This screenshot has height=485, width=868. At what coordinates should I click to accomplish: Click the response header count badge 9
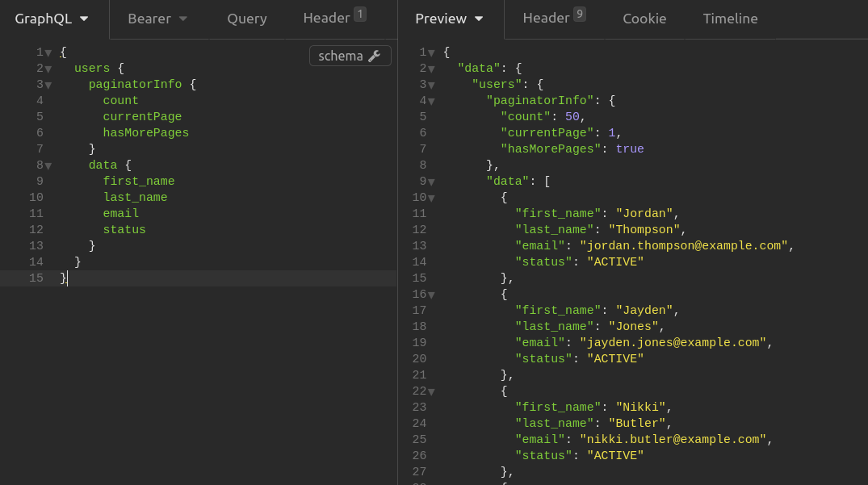click(x=580, y=14)
